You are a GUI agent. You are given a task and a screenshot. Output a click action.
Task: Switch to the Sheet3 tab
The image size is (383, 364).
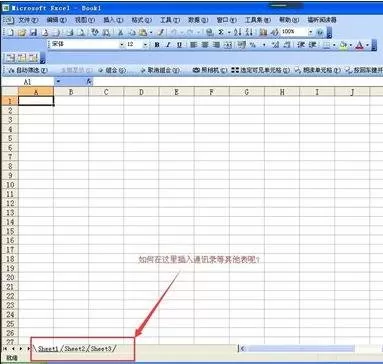click(x=101, y=349)
